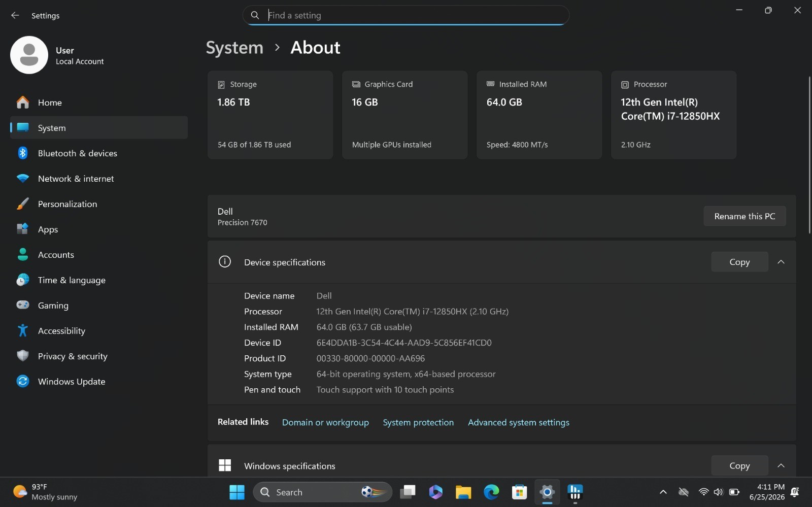The image size is (812, 507).
Task: Click the battery icon in system tray
Action: (x=734, y=492)
